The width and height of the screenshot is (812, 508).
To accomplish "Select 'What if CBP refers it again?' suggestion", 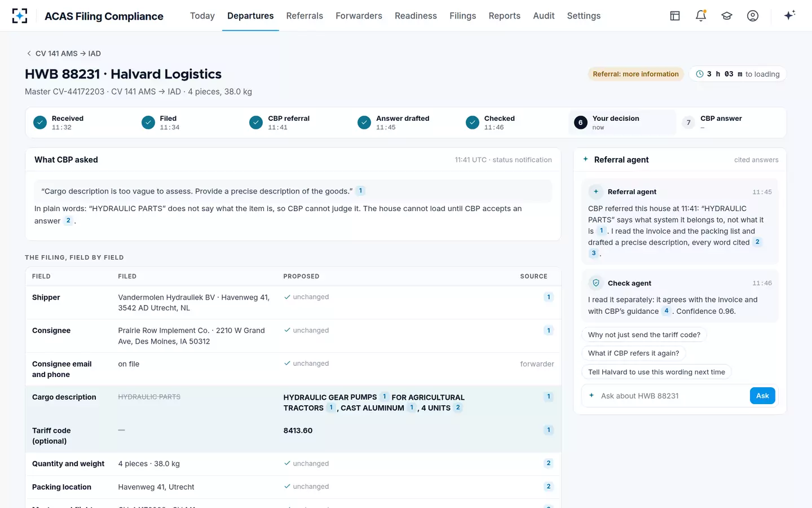I will (633, 353).
